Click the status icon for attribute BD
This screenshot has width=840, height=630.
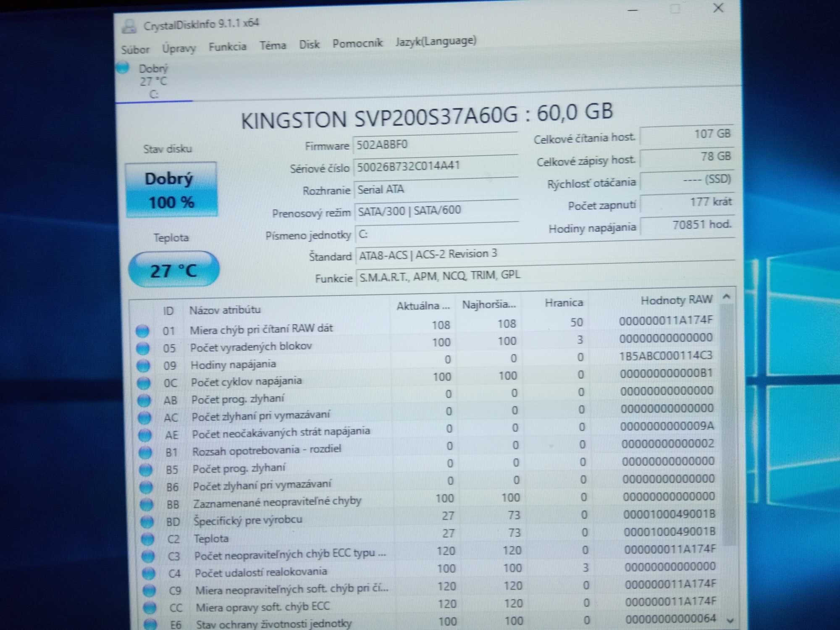point(147,522)
